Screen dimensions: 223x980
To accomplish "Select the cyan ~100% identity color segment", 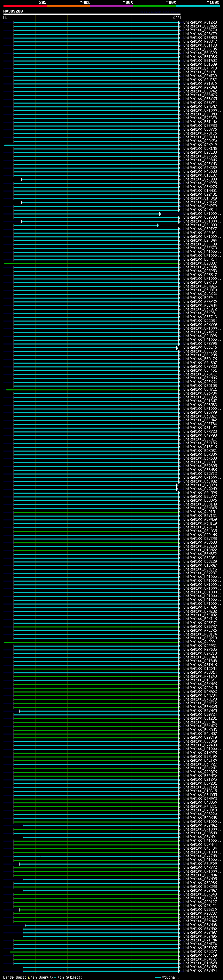I will click(x=198, y=6).
